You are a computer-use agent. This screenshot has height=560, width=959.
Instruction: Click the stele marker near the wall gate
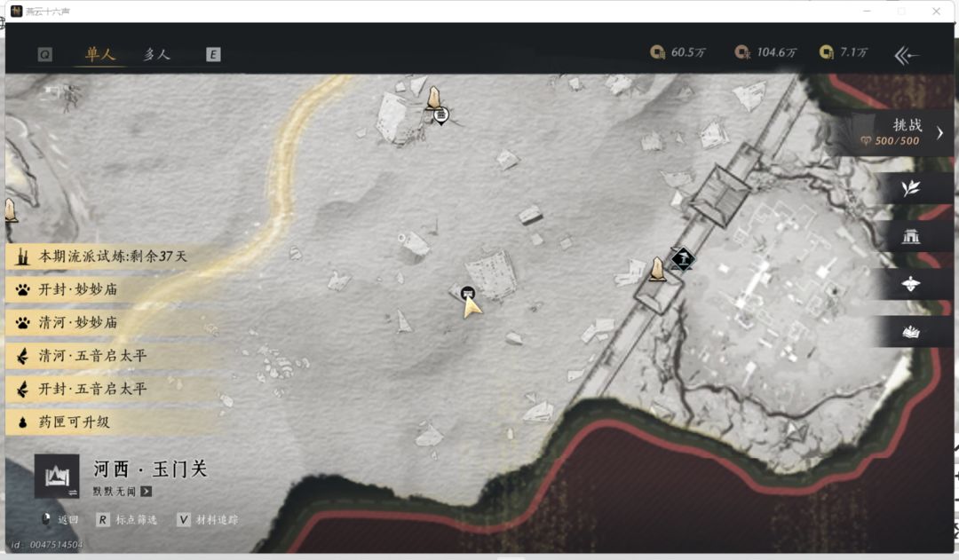click(x=657, y=269)
